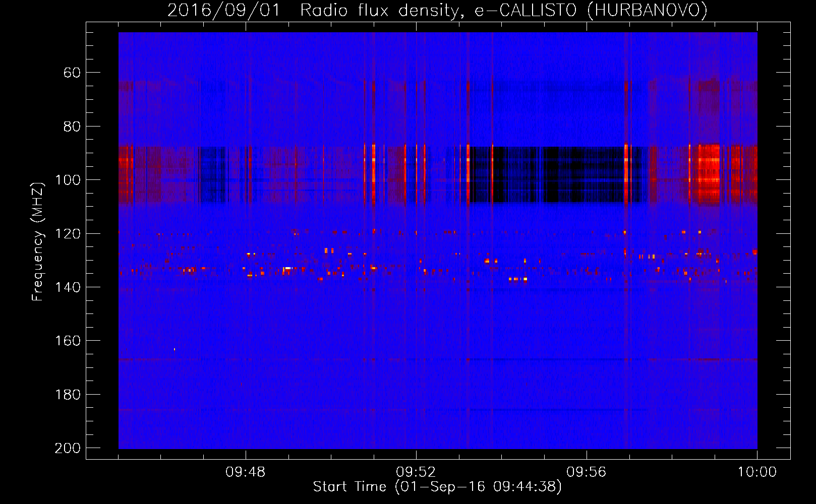Click the 09:48 time tick label

(x=246, y=472)
